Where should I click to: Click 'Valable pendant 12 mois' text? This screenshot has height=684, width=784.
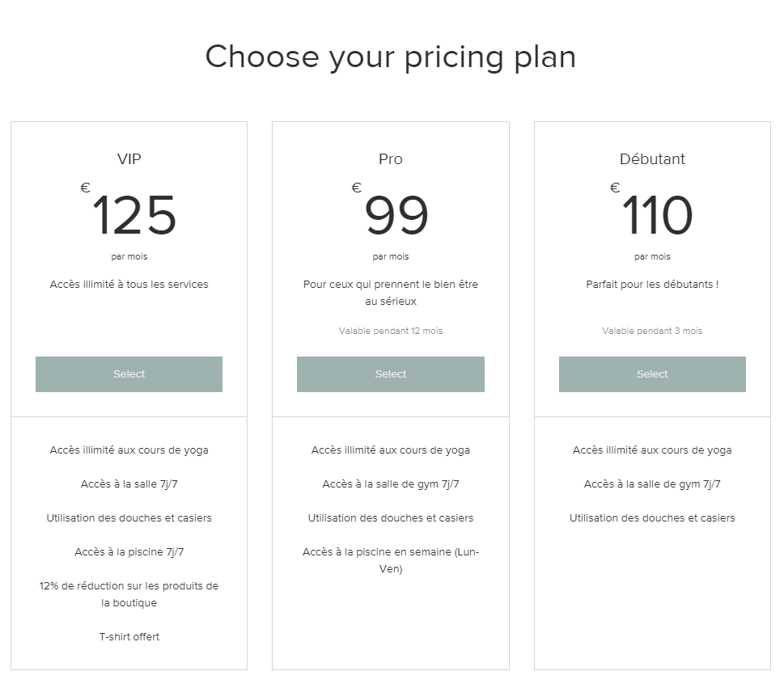tap(390, 331)
